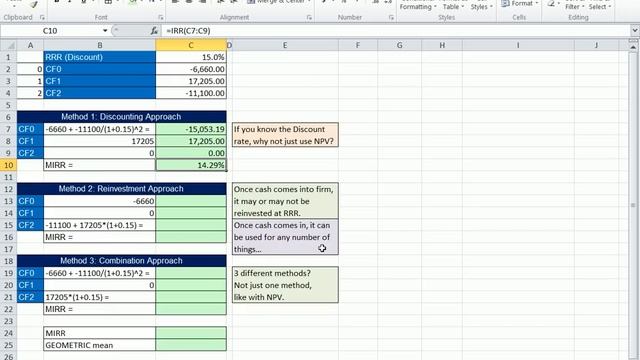Select row 1 header
The height and width of the screenshot is (360, 640).
8,57
